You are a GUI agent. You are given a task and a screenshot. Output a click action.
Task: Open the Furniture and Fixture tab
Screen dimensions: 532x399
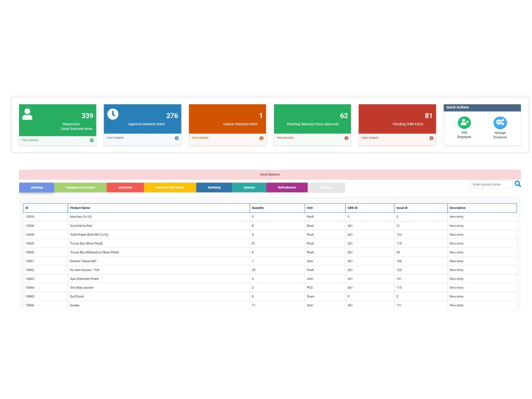coord(170,187)
